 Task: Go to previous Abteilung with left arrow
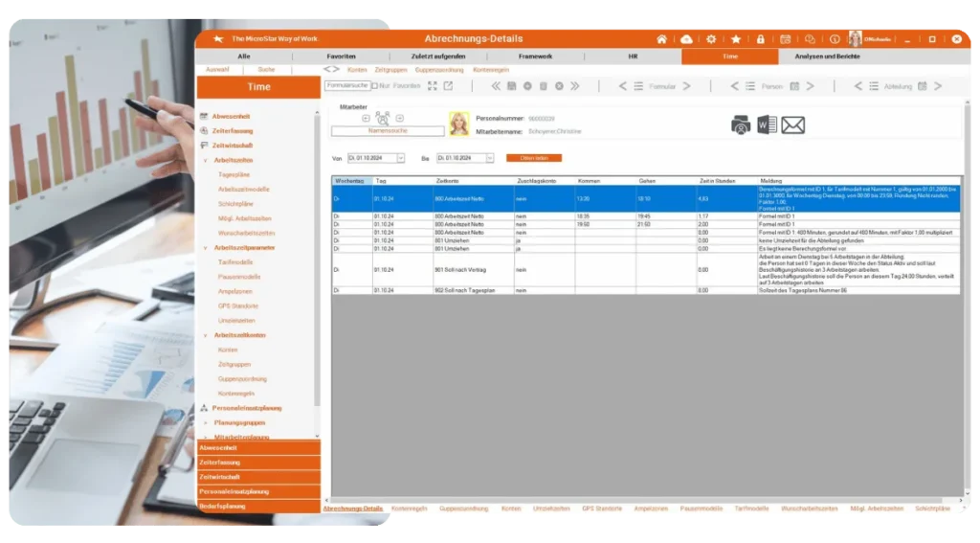point(857,85)
